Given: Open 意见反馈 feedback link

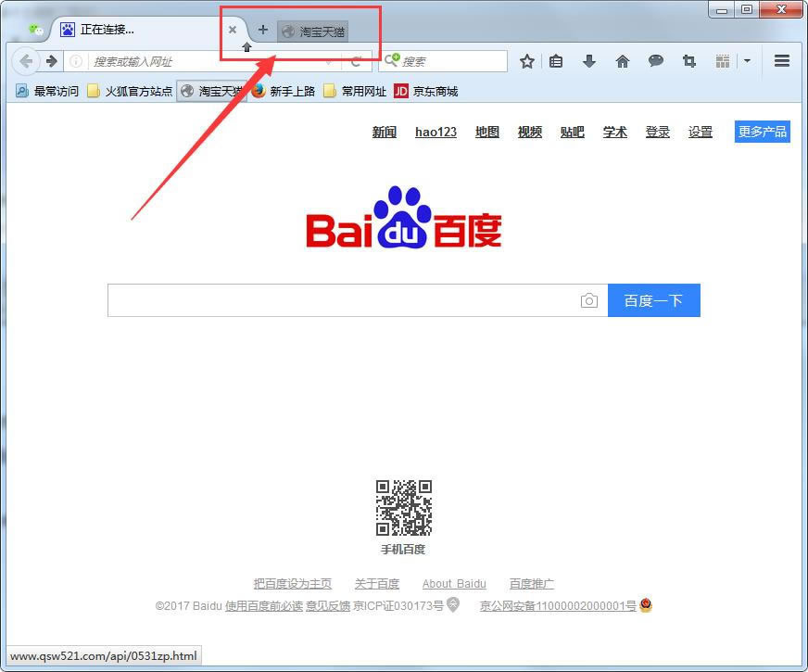Looking at the screenshot, I should point(328,606).
